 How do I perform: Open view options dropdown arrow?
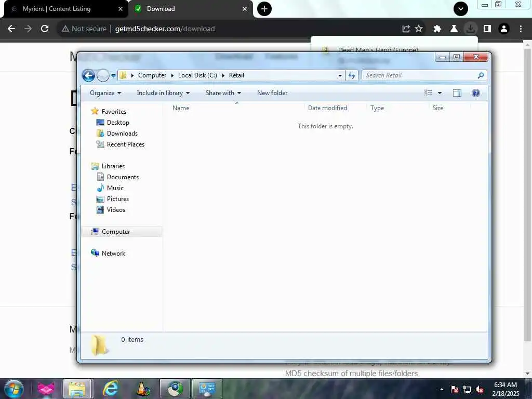click(x=440, y=93)
